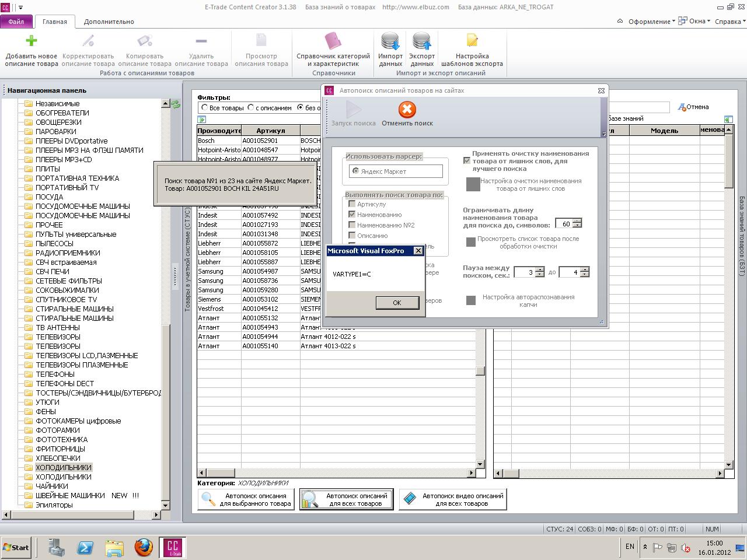
Task: Select the ФОТОКАМЕРЫ цифровые category
Action: click(x=78, y=421)
